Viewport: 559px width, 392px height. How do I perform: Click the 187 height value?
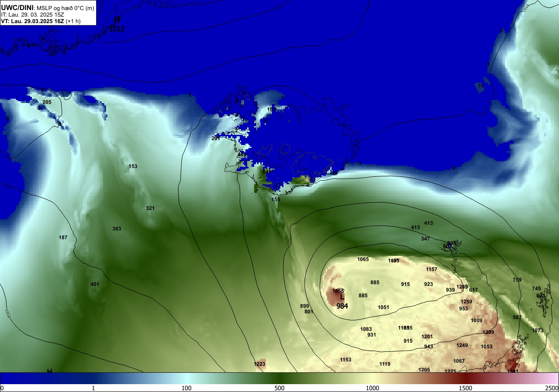tap(63, 237)
